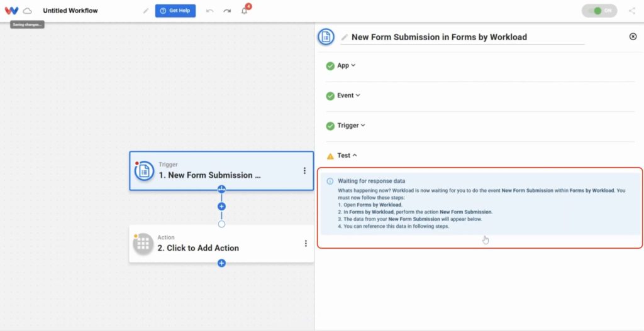
Task: Expand the Trigger section
Action: [x=351, y=125]
